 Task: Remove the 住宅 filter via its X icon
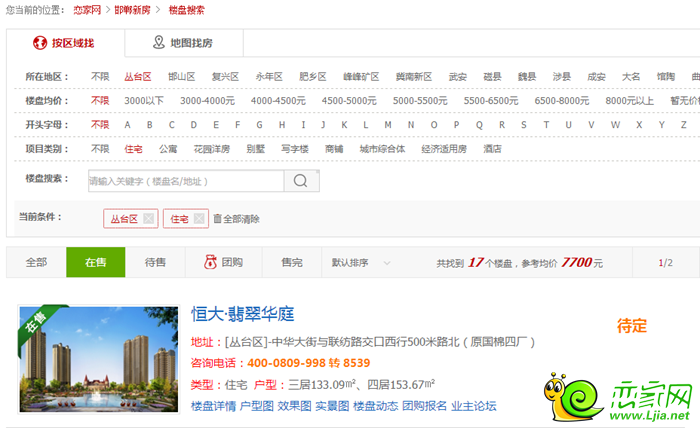tap(199, 219)
